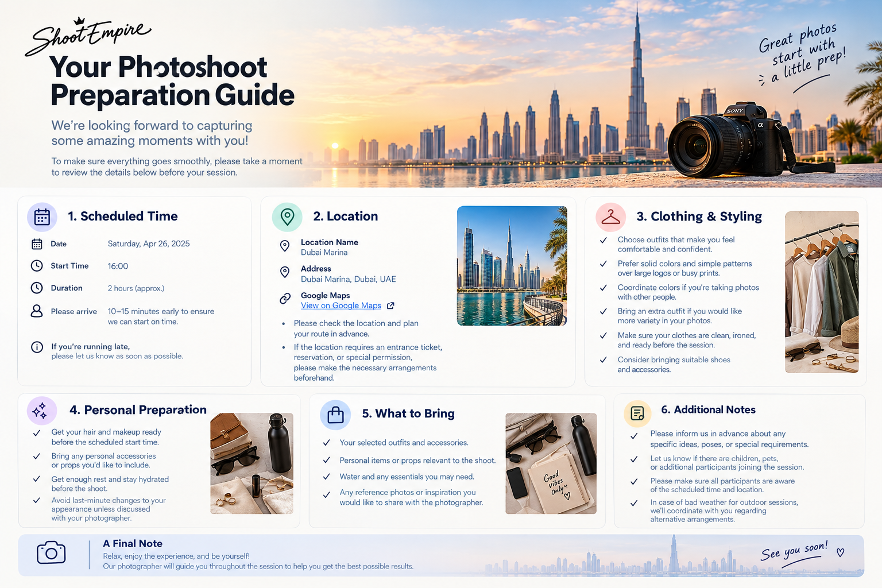Click the hanger icon beside Clothing & Styling
The height and width of the screenshot is (588, 882).
(x=610, y=217)
